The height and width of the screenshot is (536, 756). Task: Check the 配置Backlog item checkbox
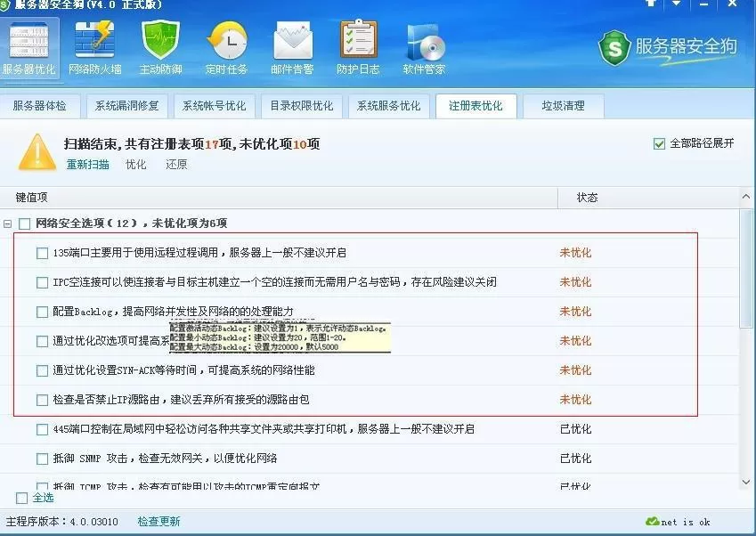click(x=43, y=312)
